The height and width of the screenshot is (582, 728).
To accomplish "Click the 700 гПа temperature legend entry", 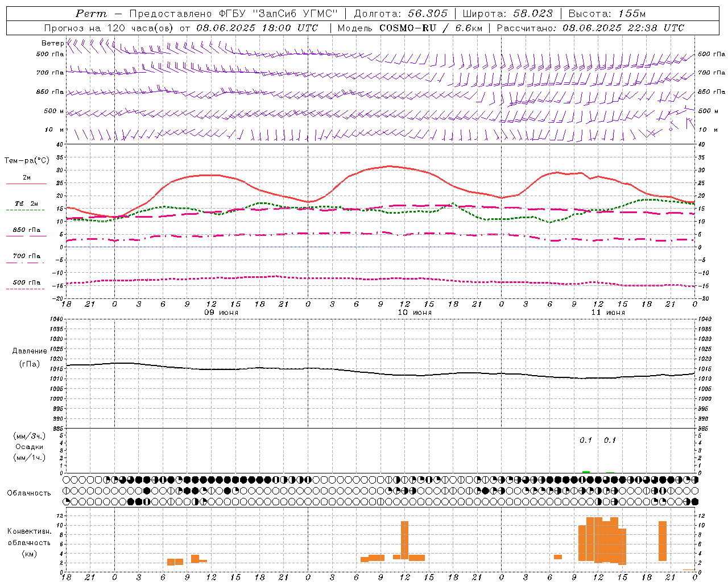I will (26, 256).
